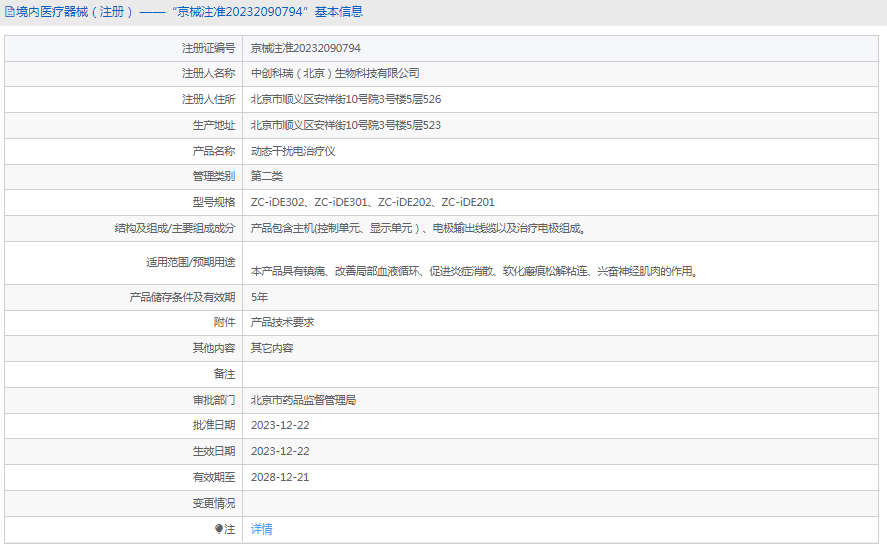887x548 pixels.
Task: Click the 注册证编号 label
Action: point(208,48)
